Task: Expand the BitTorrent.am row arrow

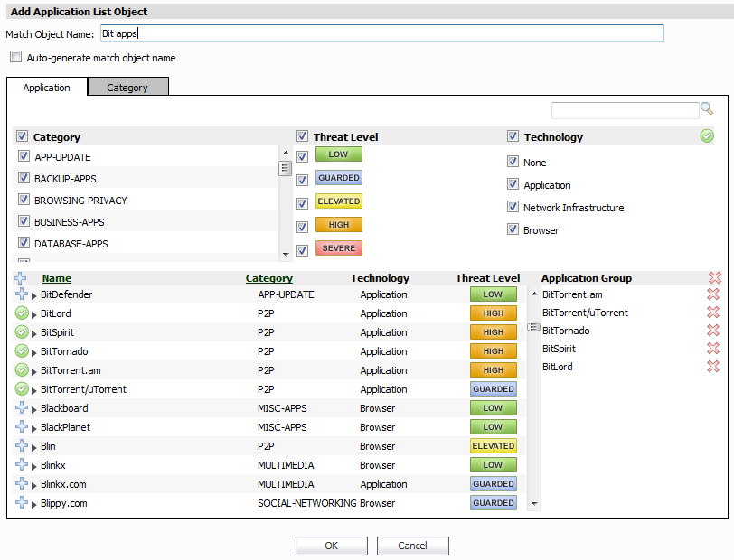Action: point(34,371)
